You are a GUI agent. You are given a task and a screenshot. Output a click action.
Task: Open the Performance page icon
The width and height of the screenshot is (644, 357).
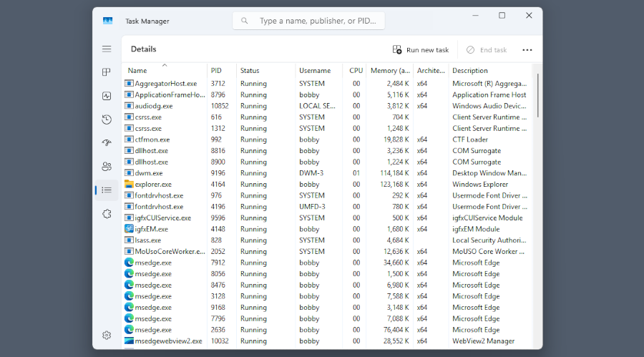click(x=107, y=96)
